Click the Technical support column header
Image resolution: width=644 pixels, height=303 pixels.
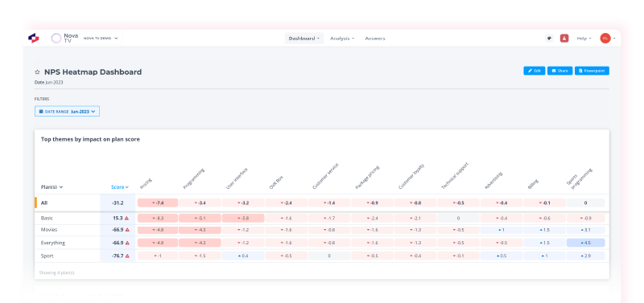(x=455, y=176)
